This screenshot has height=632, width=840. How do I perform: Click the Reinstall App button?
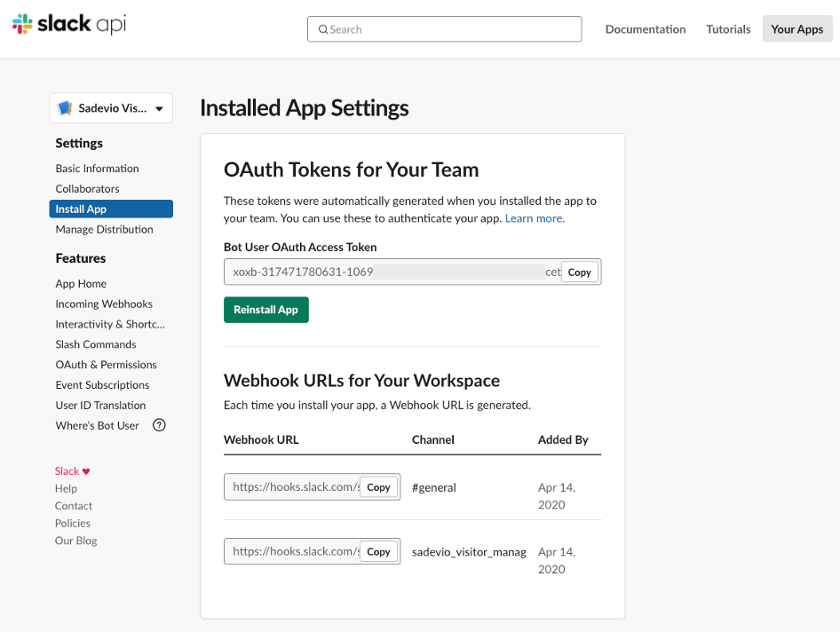point(266,310)
